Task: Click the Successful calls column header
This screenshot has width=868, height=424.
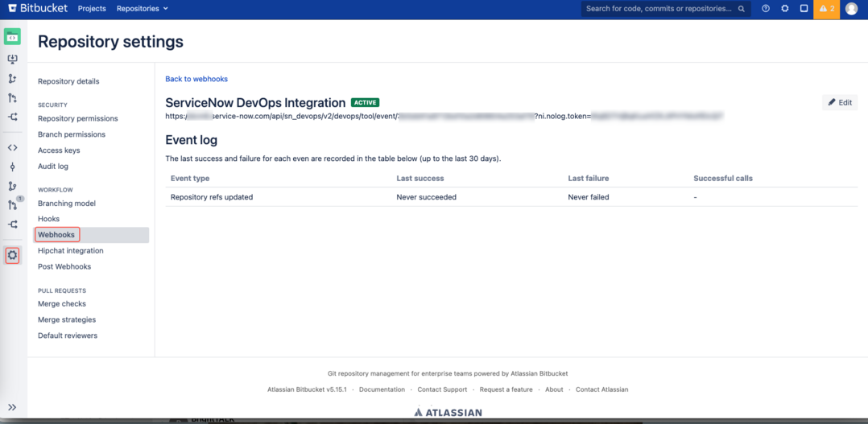Action: [723, 178]
